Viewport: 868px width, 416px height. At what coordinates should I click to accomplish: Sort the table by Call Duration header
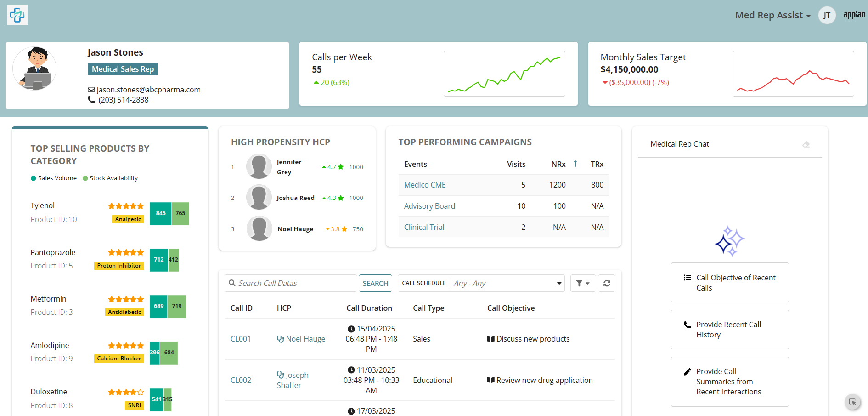coord(369,308)
